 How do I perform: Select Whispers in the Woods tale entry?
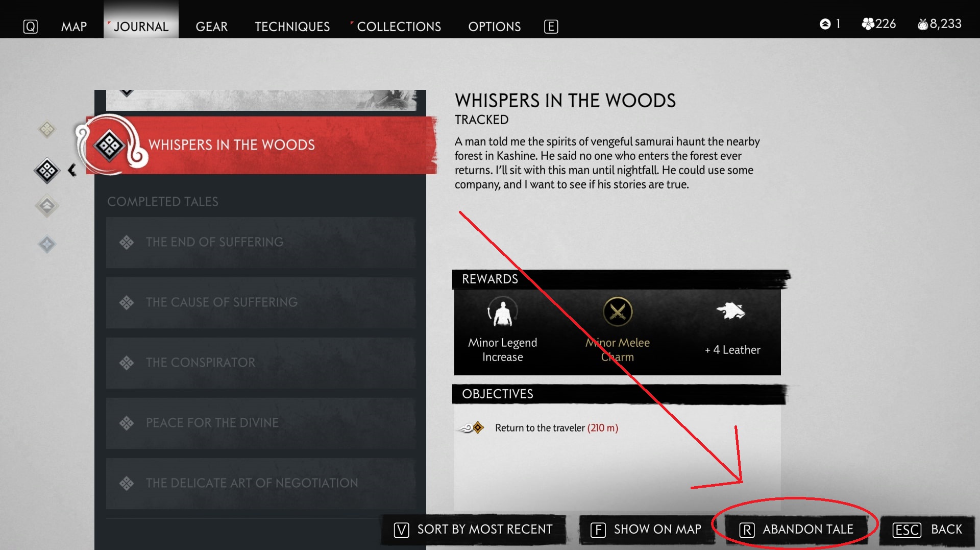coord(261,145)
